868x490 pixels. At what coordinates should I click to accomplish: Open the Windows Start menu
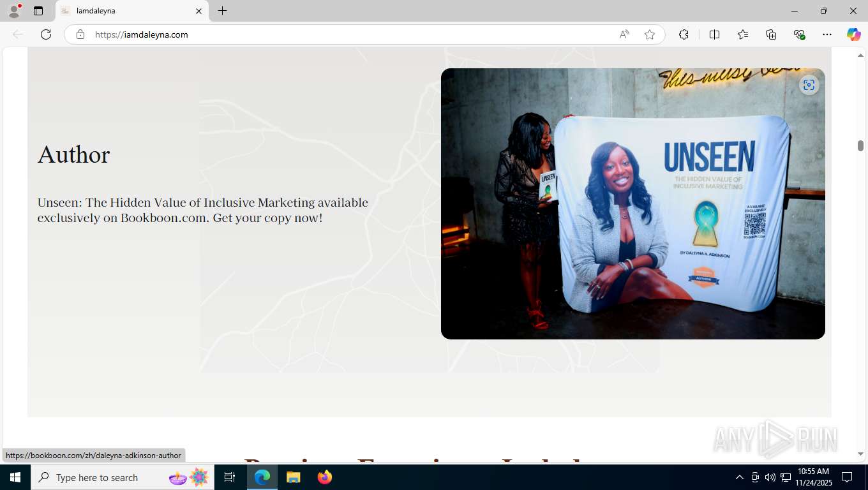[x=15, y=477]
